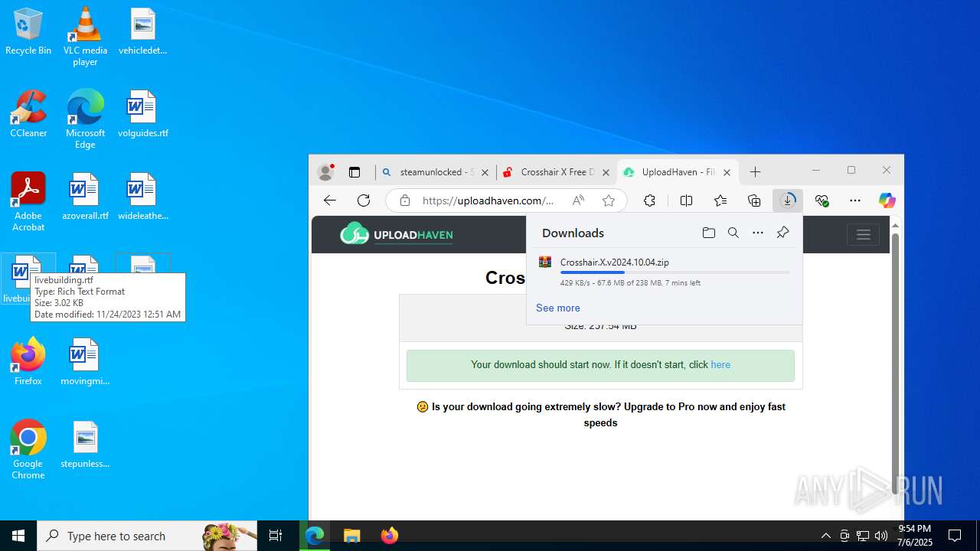Select movingmi document icon
Image resolution: width=980 pixels, height=551 pixels.
[85, 361]
